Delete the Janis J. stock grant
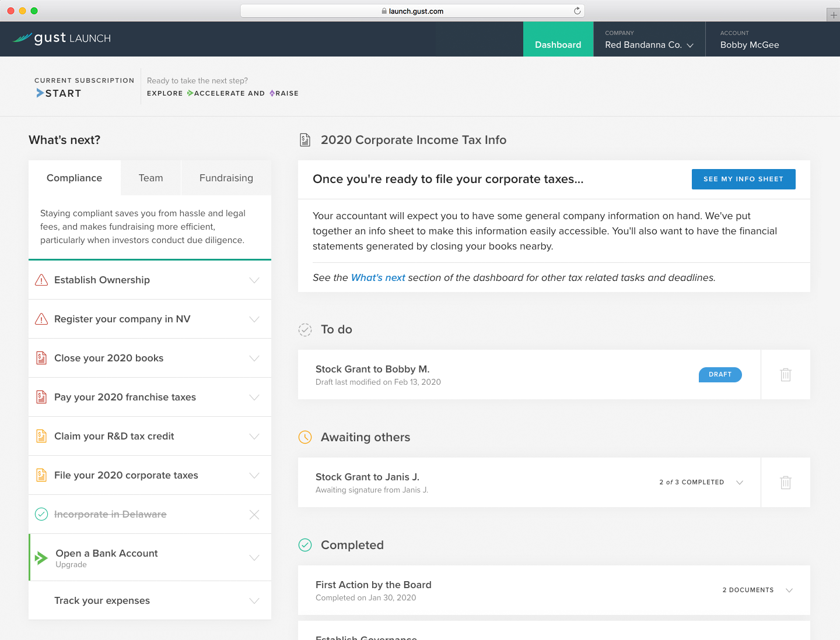840x640 pixels. coord(785,483)
